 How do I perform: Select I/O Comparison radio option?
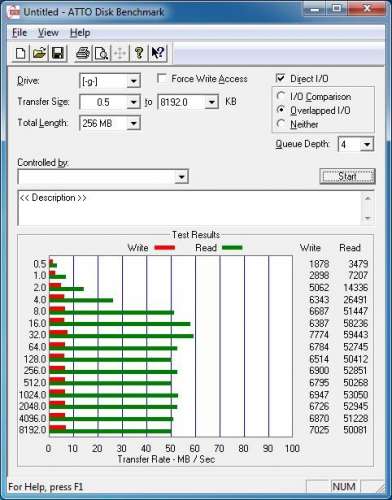(281, 96)
